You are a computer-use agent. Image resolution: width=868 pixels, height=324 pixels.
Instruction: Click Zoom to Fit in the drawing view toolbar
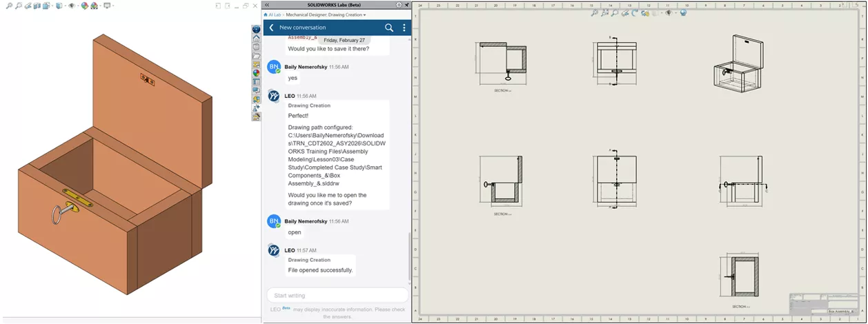coord(595,12)
